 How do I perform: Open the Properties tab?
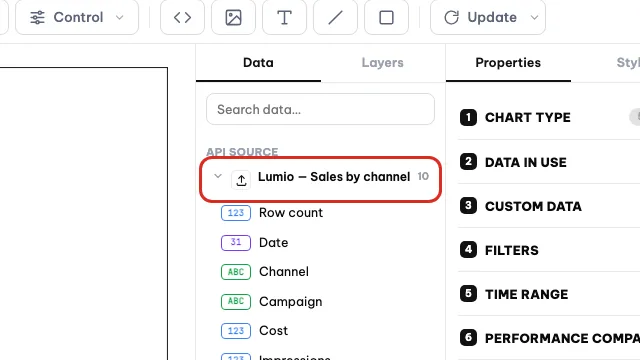[x=508, y=62]
